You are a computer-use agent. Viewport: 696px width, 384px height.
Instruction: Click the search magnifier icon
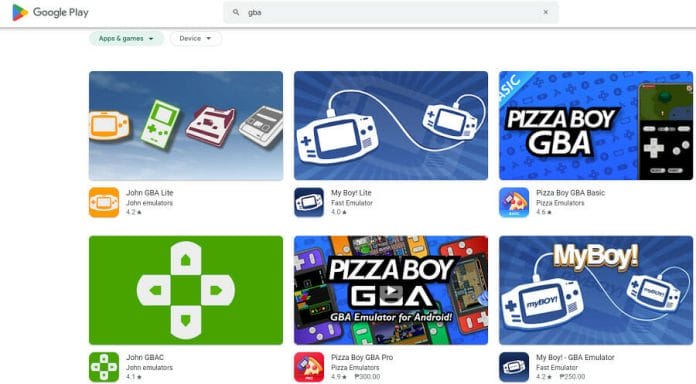236,12
